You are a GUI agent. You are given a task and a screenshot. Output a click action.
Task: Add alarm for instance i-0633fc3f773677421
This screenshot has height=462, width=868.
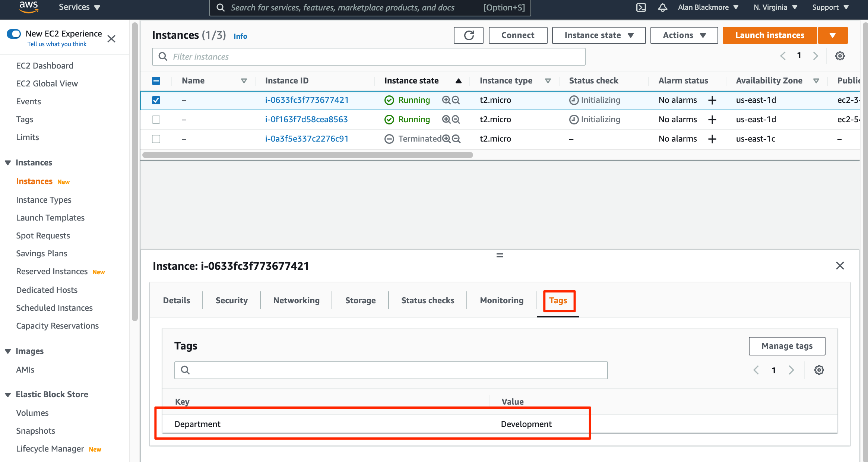712,100
